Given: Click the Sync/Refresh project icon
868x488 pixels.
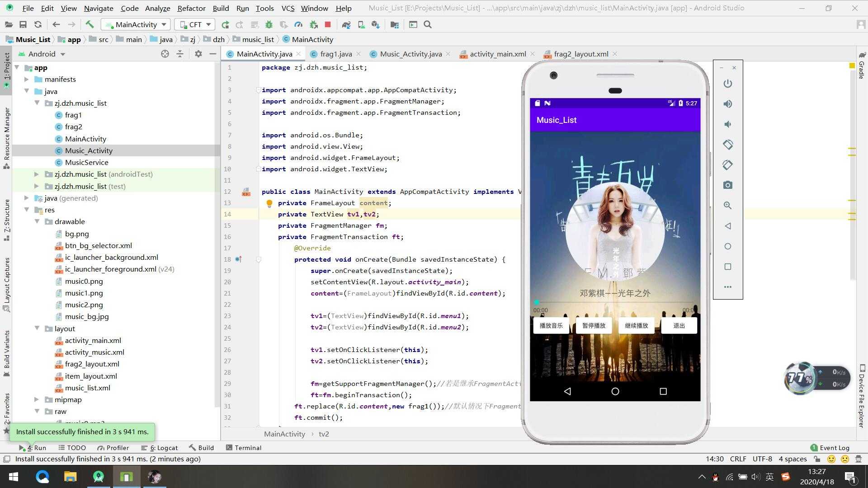Looking at the screenshot, I should 38,24.
